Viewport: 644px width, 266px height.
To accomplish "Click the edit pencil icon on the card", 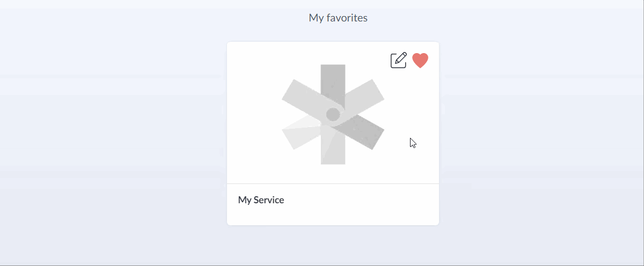I will pyautogui.click(x=398, y=60).
